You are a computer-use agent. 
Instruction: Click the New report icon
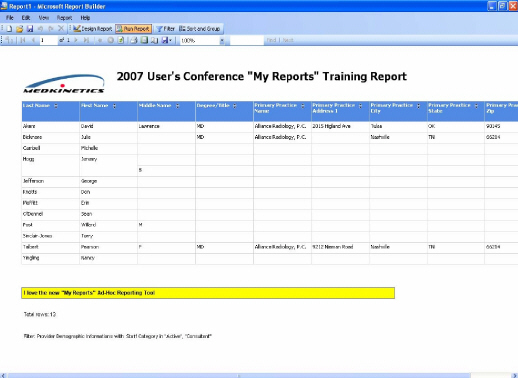9,29
